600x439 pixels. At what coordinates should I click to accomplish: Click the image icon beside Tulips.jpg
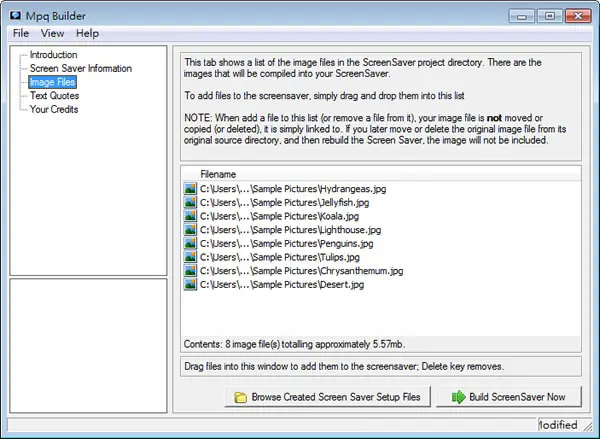pyautogui.click(x=190, y=257)
